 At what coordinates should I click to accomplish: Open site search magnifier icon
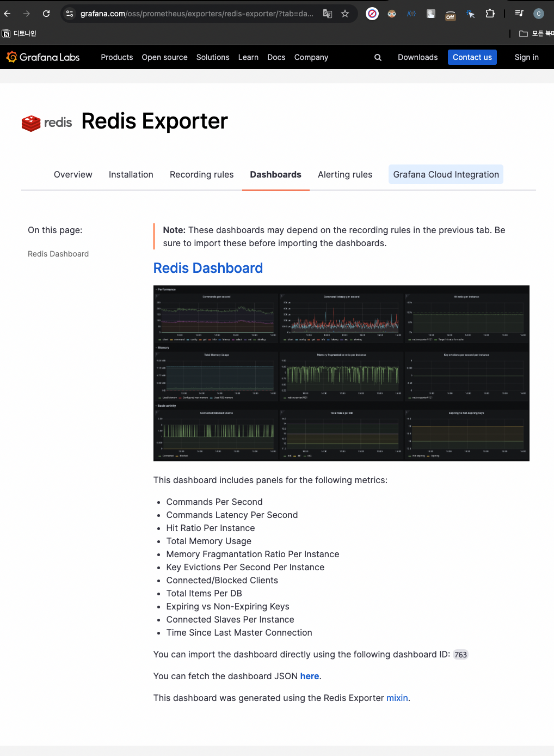(378, 57)
